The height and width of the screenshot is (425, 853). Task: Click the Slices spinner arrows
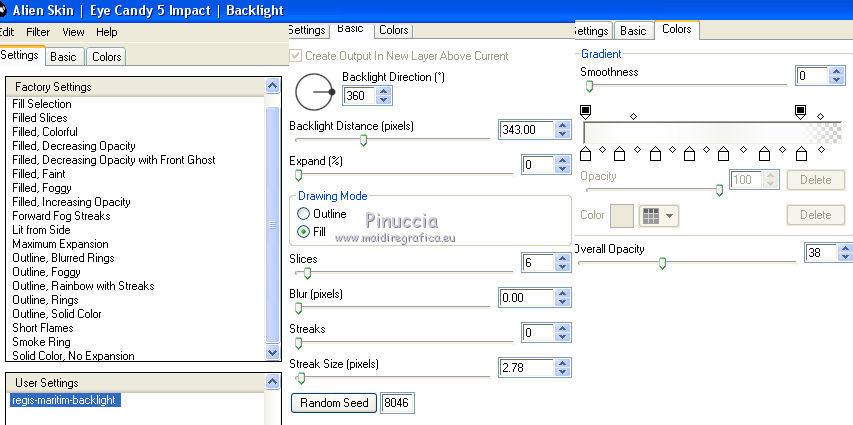[x=563, y=262]
